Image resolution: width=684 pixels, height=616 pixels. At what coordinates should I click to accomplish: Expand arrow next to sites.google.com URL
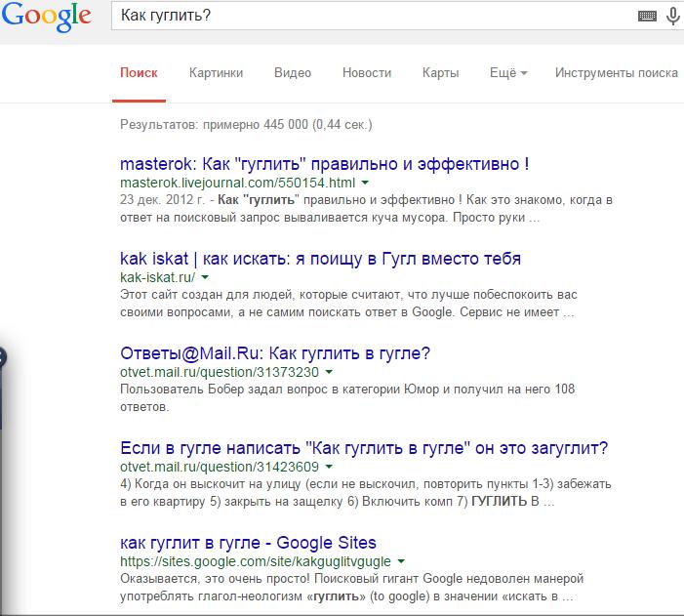(x=401, y=561)
